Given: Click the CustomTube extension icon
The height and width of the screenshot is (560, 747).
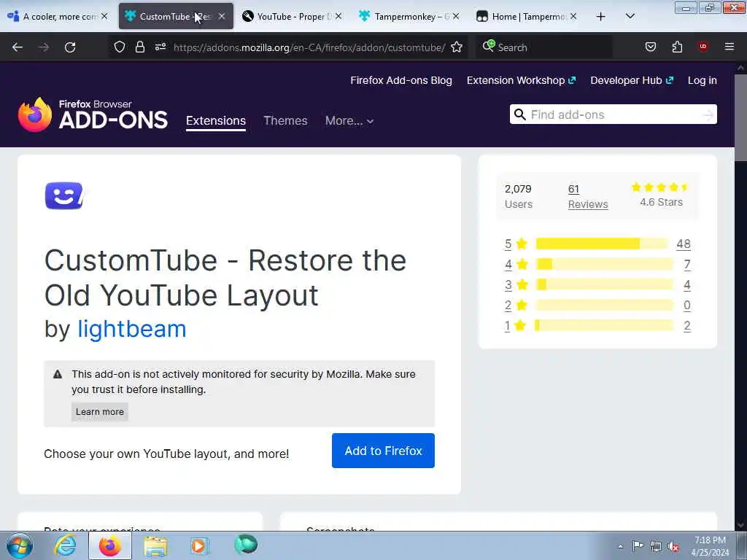Looking at the screenshot, I should pos(64,195).
